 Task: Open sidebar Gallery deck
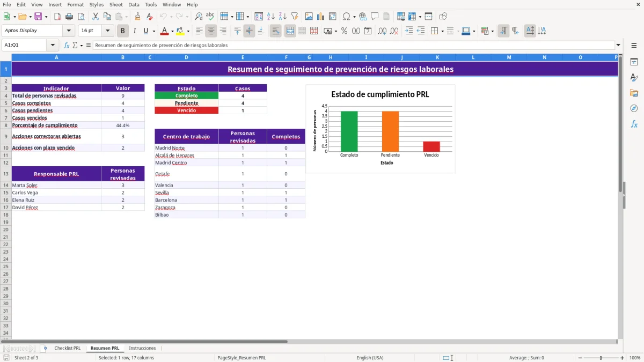pyautogui.click(x=634, y=93)
